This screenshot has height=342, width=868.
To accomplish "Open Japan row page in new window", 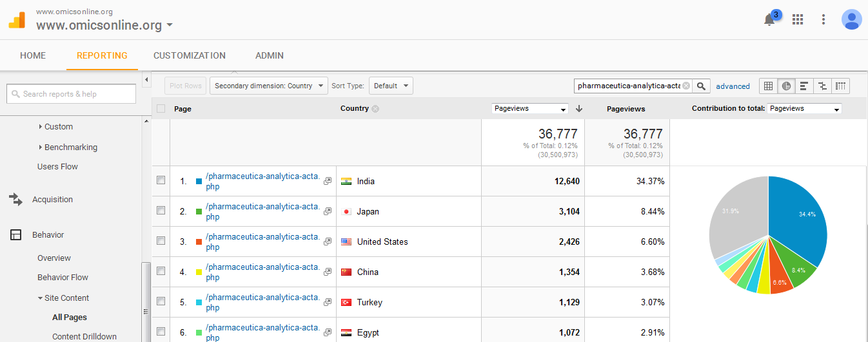I will (328, 211).
